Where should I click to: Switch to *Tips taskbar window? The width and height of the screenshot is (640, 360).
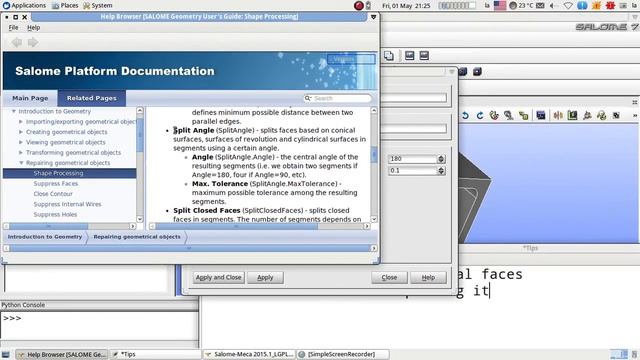[x=155, y=354]
